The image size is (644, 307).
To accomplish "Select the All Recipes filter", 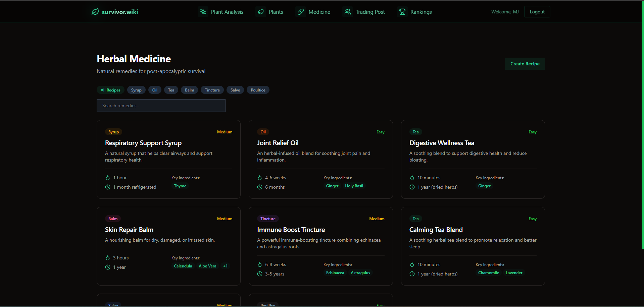I will (x=110, y=90).
